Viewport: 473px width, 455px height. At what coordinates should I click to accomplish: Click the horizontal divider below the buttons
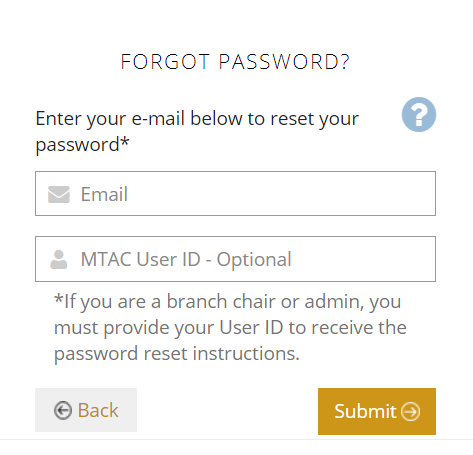pyautogui.click(x=236, y=439)
